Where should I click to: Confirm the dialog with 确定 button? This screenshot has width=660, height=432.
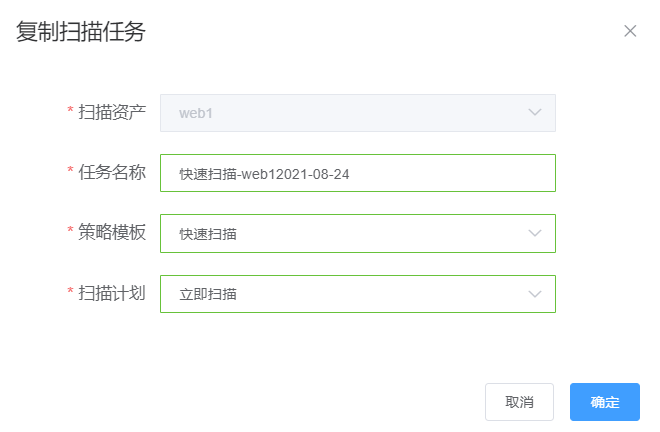click(x=605, y=402)
